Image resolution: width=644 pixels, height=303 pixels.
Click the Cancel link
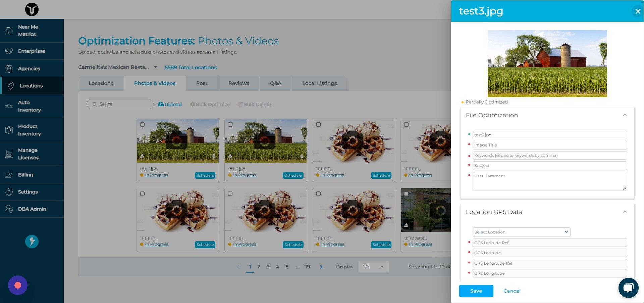click(512, 291)
